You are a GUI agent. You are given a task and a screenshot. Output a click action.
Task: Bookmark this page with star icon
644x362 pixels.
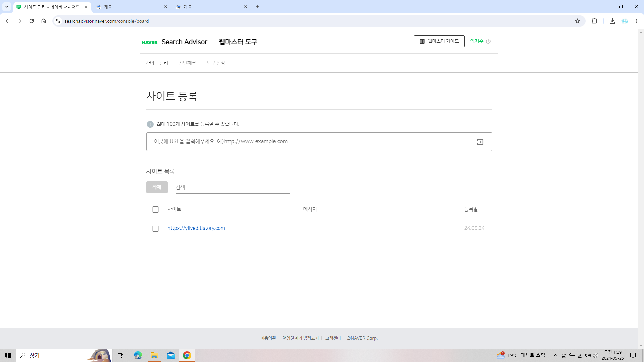[x=577, y=21]
